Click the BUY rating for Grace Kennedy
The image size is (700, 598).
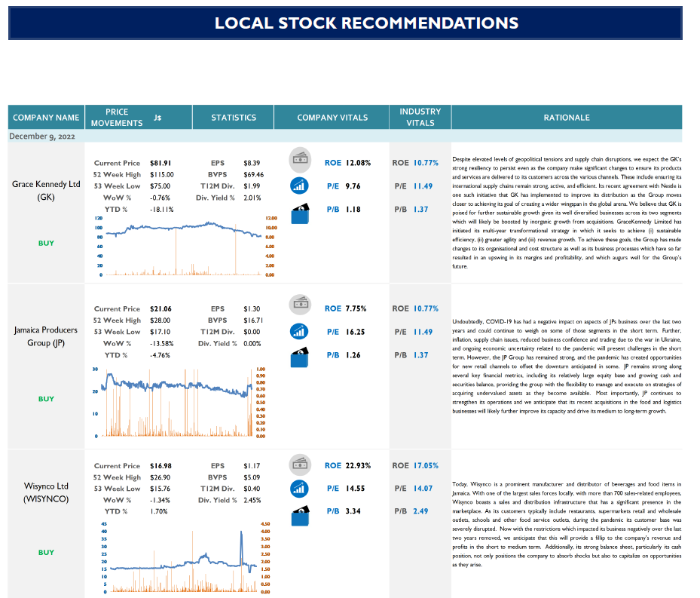click(x=46, y=243)
